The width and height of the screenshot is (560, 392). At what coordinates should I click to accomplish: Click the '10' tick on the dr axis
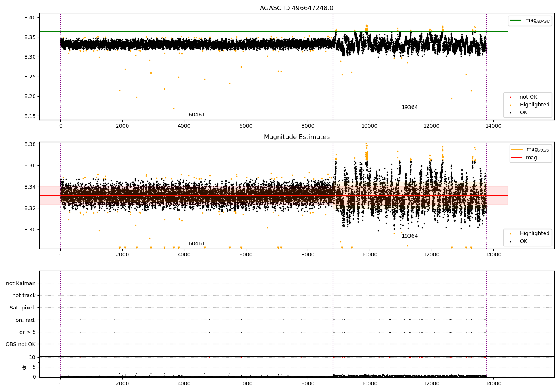coord(32,357)
